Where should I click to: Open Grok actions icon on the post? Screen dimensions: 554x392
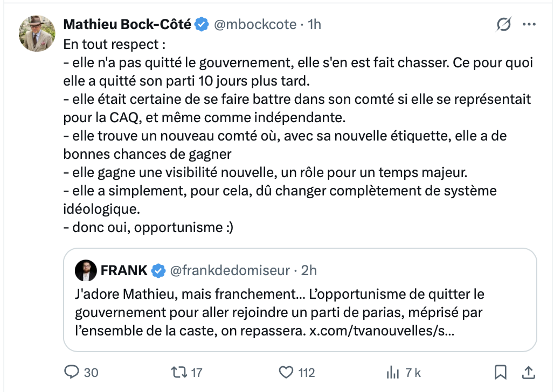click(x=503, y=24)
